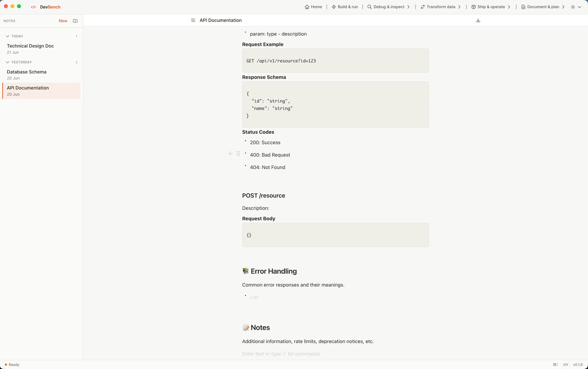Click the Document & plan file icon
Screen dimensions: 588x369
(523, 7)
